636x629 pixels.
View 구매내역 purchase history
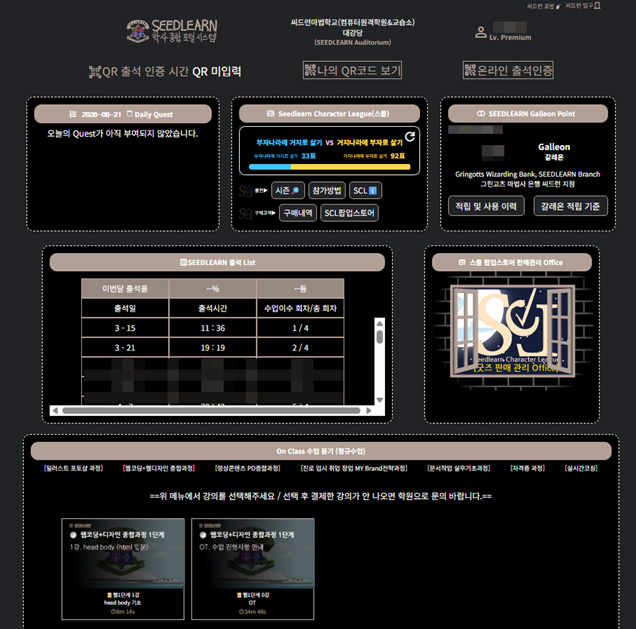[298, 213]
